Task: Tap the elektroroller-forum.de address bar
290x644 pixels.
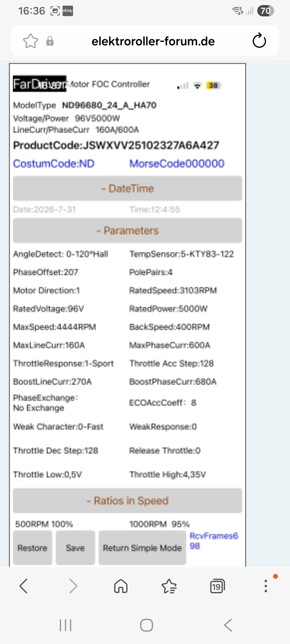Action: coord(153,41)
